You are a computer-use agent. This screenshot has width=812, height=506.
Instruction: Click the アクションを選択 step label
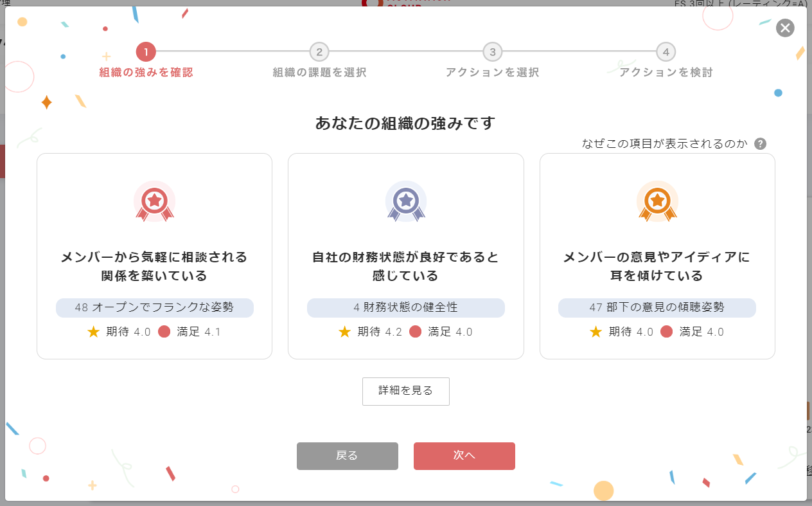point(492,73)
